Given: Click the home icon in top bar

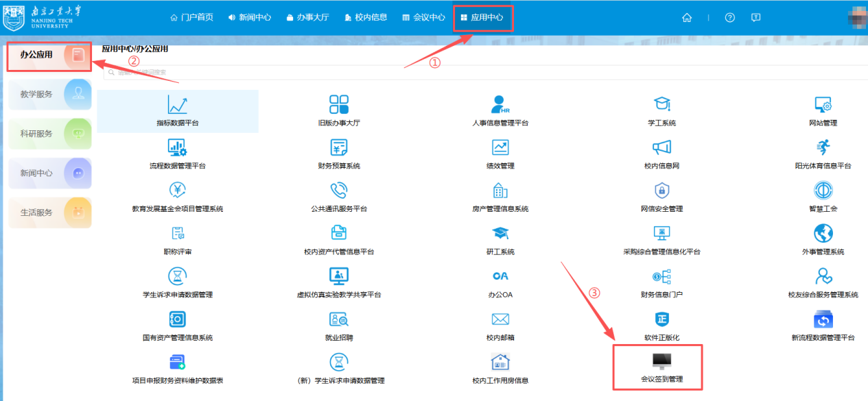Looking at the screenshot, I should 687,18.
